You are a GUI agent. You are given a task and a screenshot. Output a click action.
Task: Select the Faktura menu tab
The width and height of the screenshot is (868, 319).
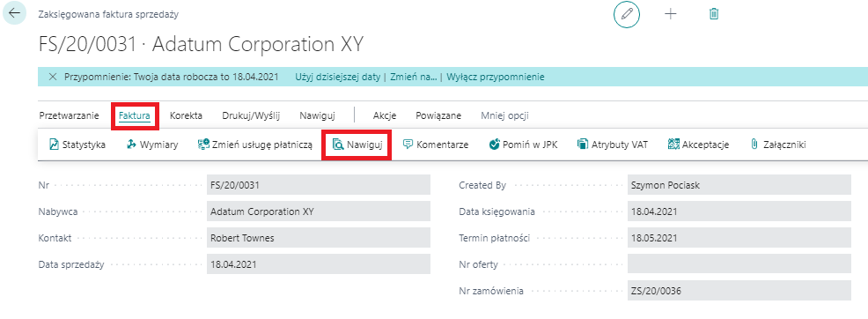pyautogui.click(x=135, y=115)
